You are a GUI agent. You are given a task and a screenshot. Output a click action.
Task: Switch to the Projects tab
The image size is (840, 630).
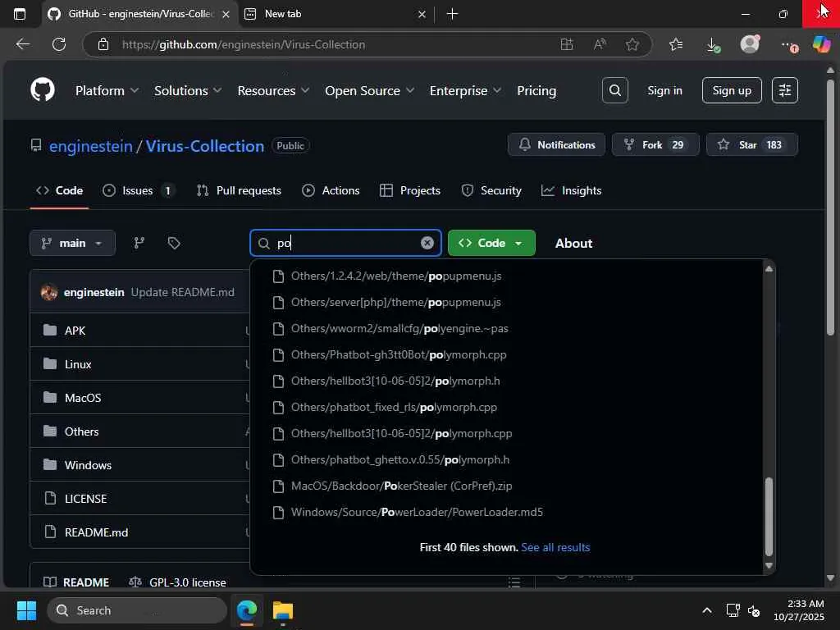(410, 190)
